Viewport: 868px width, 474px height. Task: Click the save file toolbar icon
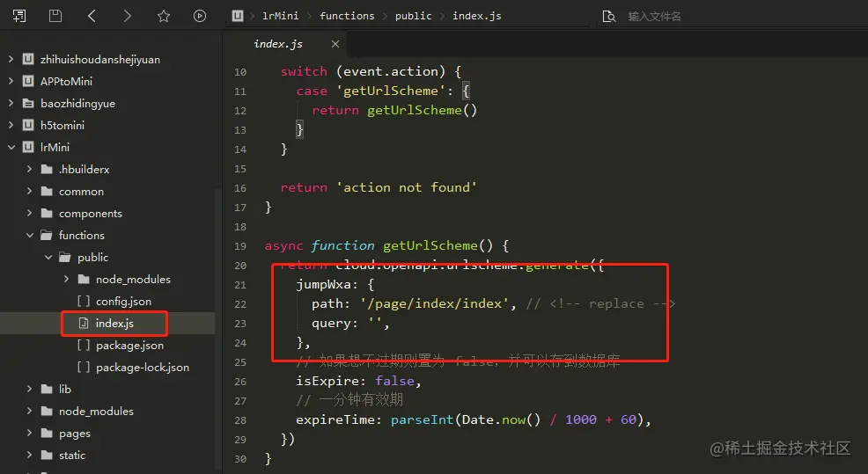click(x=55, y=16)
